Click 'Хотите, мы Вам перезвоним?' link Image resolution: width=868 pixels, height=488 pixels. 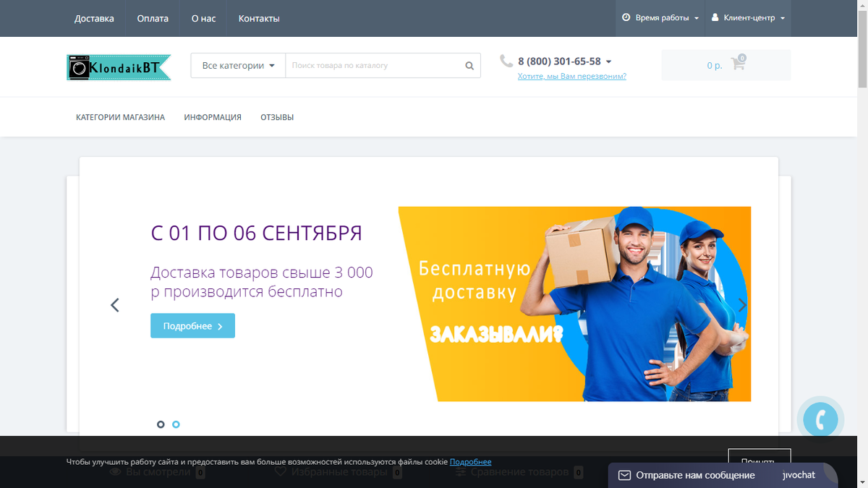pyautogui.click(x=572, y=76)
